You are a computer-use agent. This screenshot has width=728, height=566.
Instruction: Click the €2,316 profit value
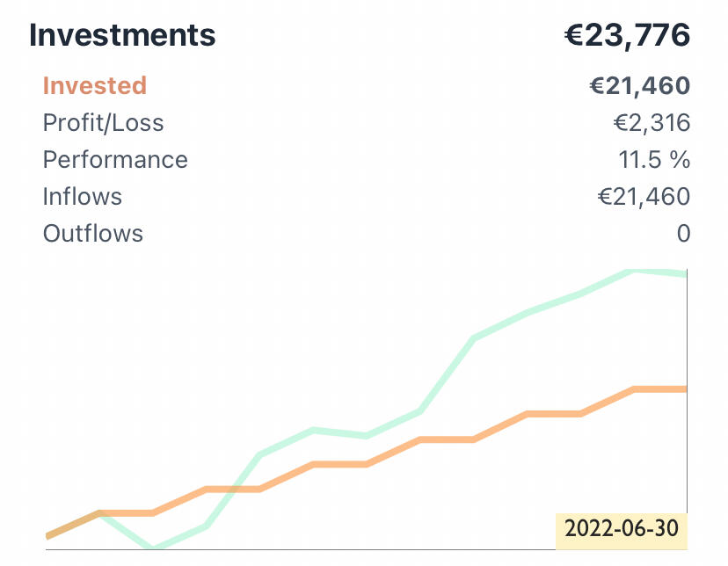pyautogui.click(x=651, y=123)
